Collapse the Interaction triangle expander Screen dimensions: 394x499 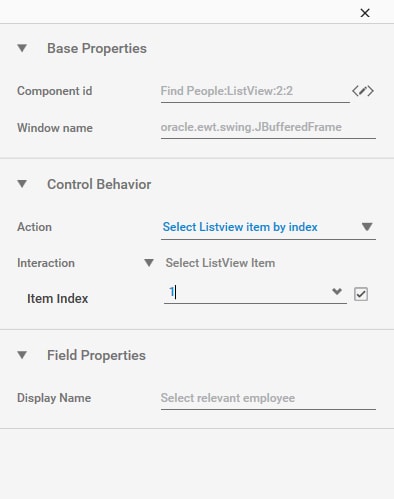tap(149, 263)
